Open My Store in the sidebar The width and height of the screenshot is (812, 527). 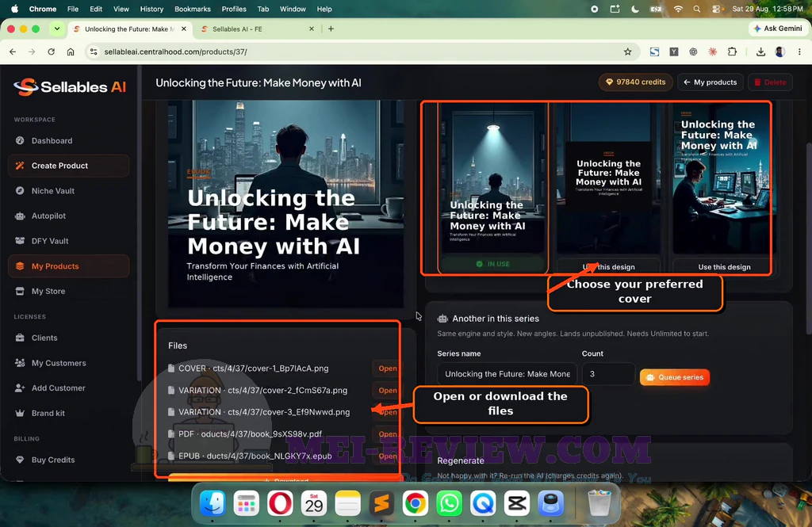click(48, 292)
